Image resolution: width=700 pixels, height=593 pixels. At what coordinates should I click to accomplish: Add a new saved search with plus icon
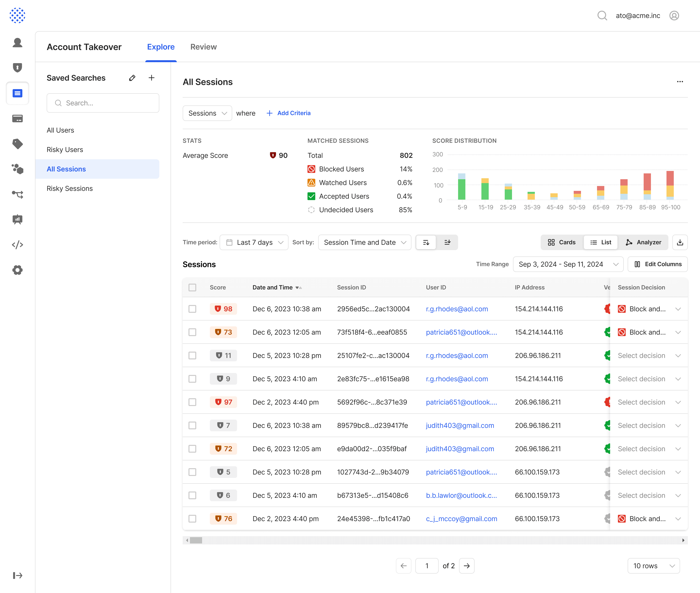pyautogui.click(x=152, y=78)
